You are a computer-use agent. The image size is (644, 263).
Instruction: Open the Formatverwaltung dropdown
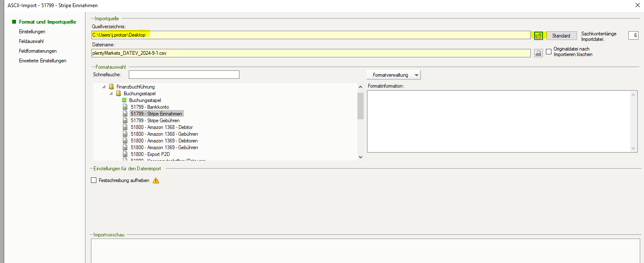pyautogui.click(x=394, y=75)
